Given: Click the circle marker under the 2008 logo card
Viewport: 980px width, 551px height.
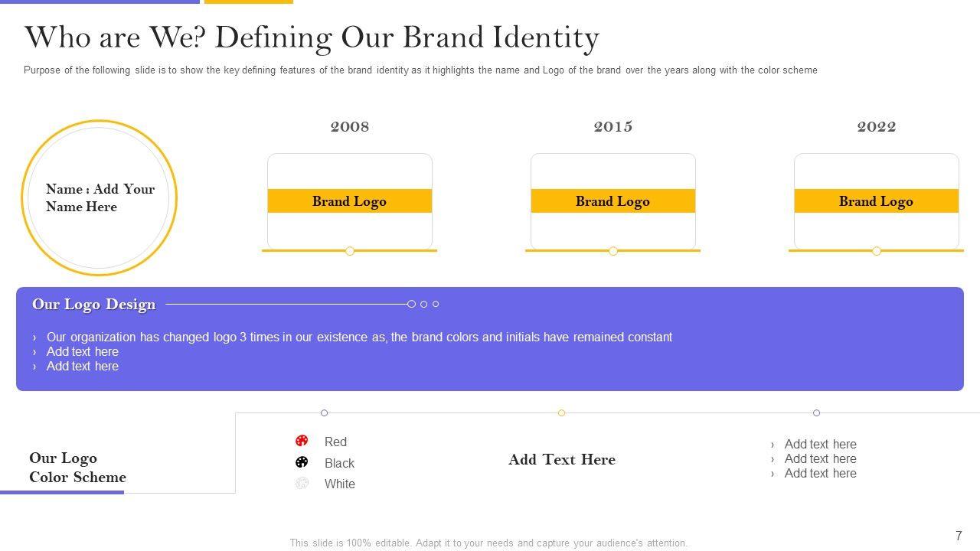Looking at the screenshot, I should coord(350,251).
